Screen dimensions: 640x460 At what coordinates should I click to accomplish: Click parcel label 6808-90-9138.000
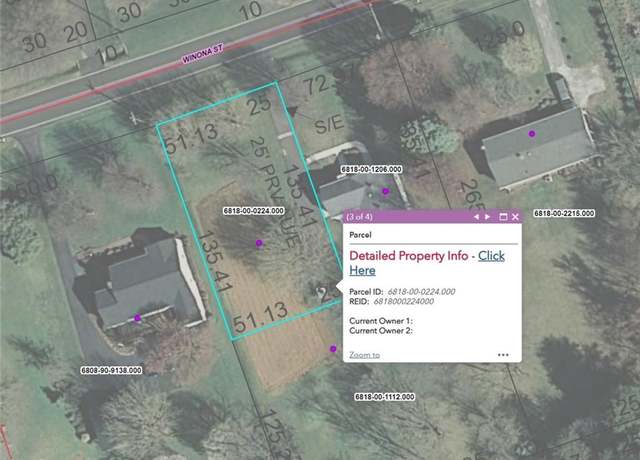point(111,370)
